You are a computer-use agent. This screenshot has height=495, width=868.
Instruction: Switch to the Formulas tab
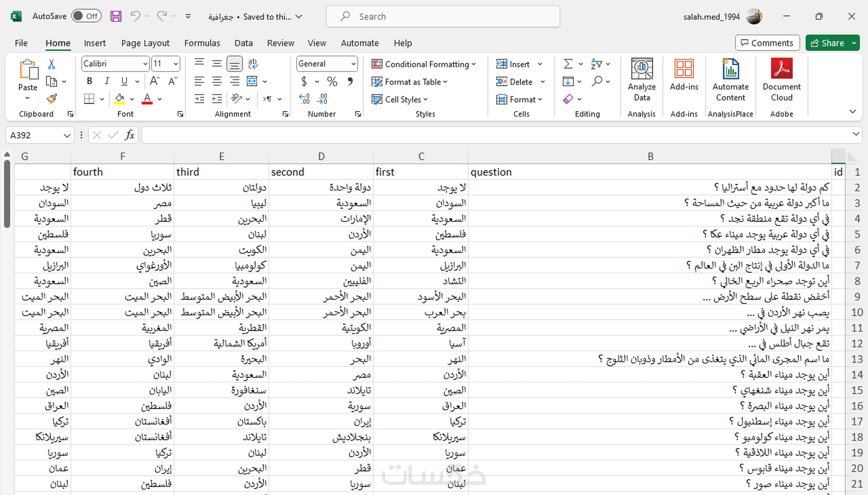[x=202, y=43]
